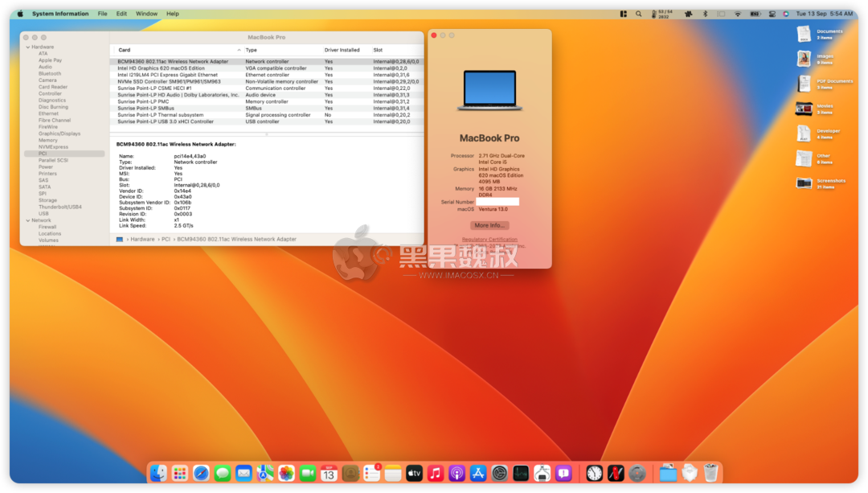Collapse the Network section in sidebar
Screen dimensions: 868x493
pyautogui.click(x=28, y=220)
